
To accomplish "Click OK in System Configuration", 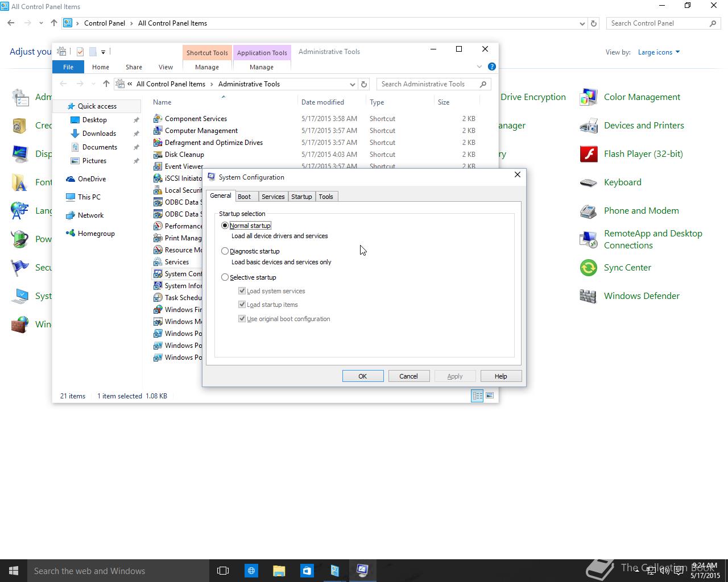I will pyautogui.click(x=363, y=376).
